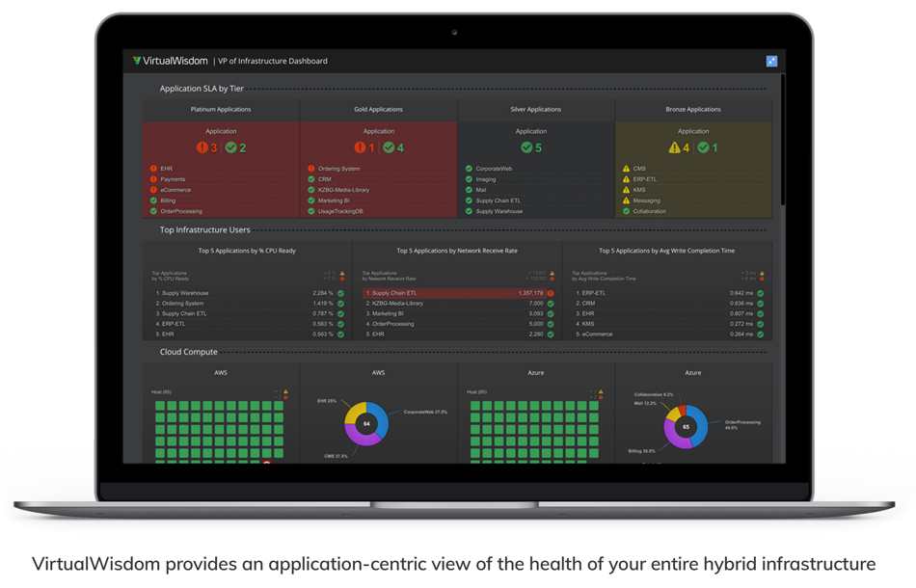Image resolution: width=916 pixels, height=588 pixels.
Task: Click the green check beside UsageTrackingDB
Action: 311,211
